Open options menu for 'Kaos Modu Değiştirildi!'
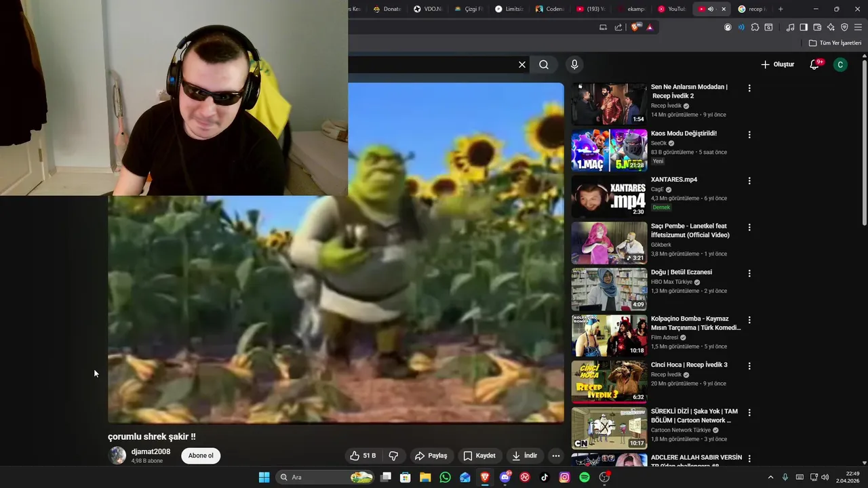This screenshot has width=868, height=488. point(749,134)
